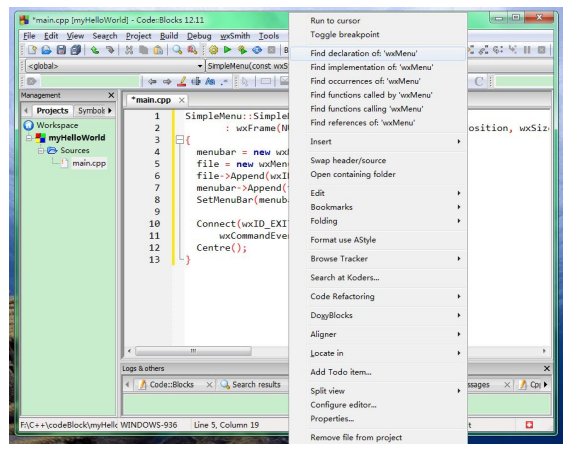Viewport: 568px width, 449px height.
Task: Select Swap header/source
Action: (378, 161)
